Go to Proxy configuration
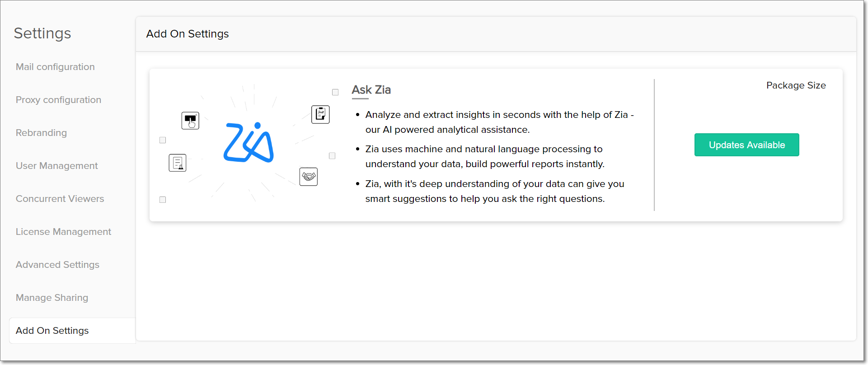 (x=58, y=100)
